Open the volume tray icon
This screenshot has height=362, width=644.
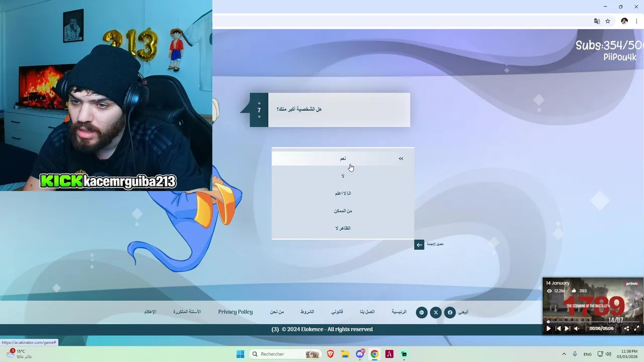[x=608, y=354]
